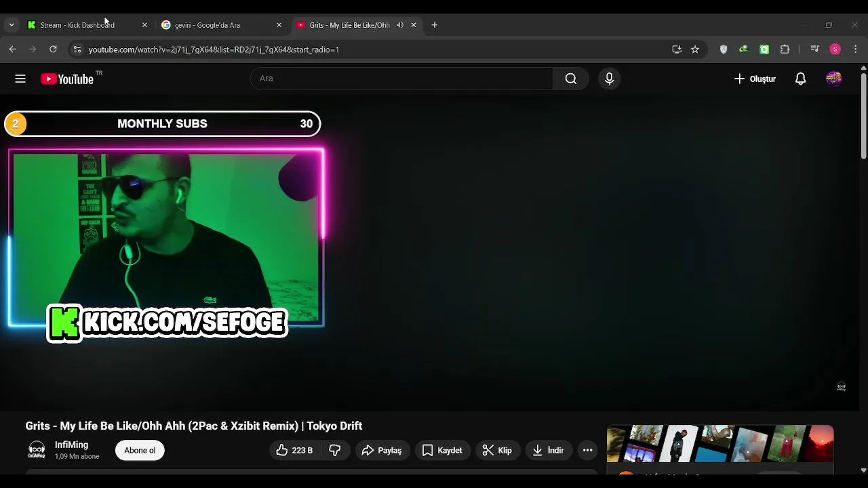The width and height of the screenshot is (868, 488).
Task: Open YouTube notifications bell
Action: tap(800, 79)
